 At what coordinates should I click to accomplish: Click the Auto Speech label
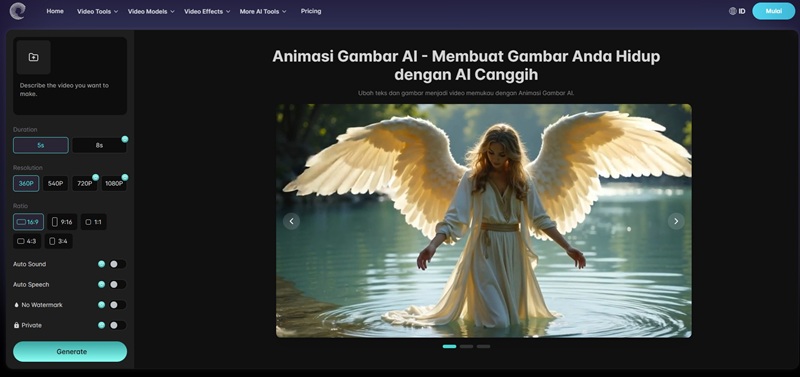[31, 285]
